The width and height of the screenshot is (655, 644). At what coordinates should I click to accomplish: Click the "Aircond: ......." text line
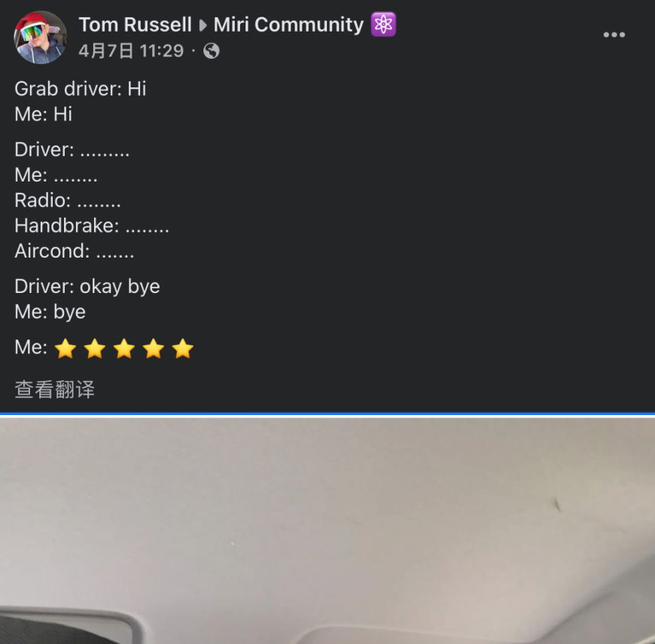[x=75, y=251]
